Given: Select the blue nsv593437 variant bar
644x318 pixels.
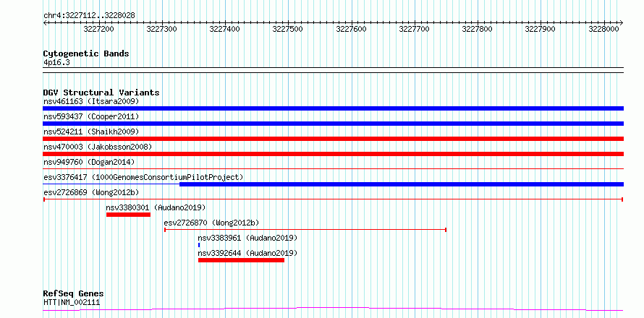Looking at the screenshot, I should click(333, 124).
